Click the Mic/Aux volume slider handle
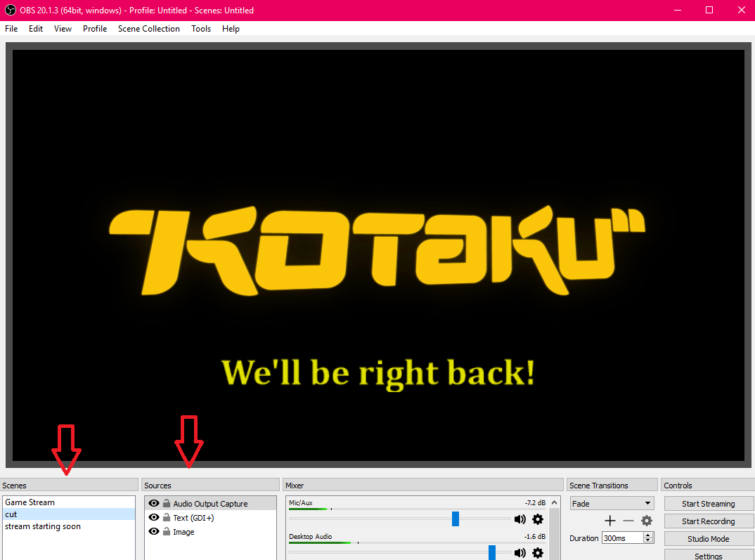755x560 pixels. click(456, 519)
